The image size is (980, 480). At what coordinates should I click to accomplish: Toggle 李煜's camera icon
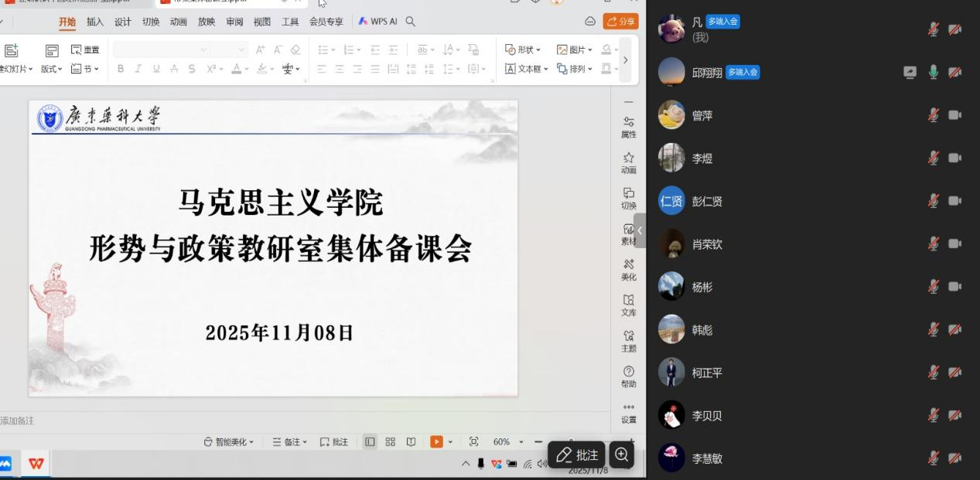coord(955,158)
